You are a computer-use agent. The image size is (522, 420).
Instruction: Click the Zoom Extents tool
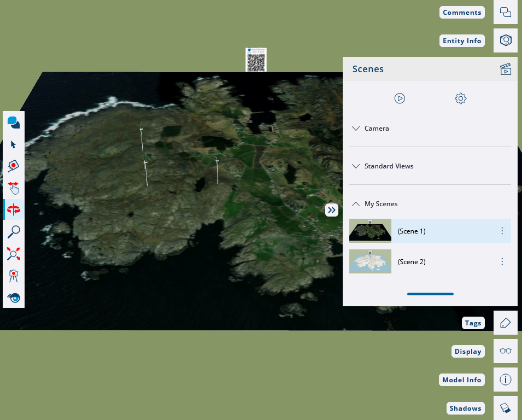14,254
